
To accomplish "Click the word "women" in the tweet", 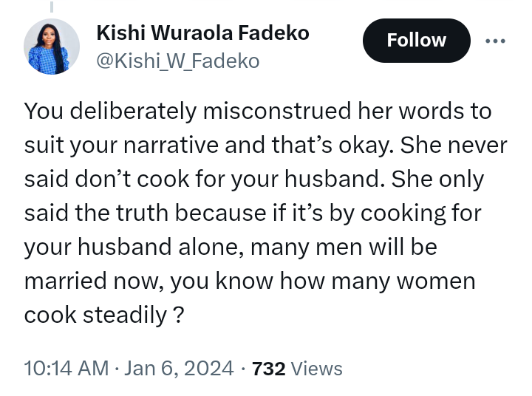I will [x=438, y=281].
